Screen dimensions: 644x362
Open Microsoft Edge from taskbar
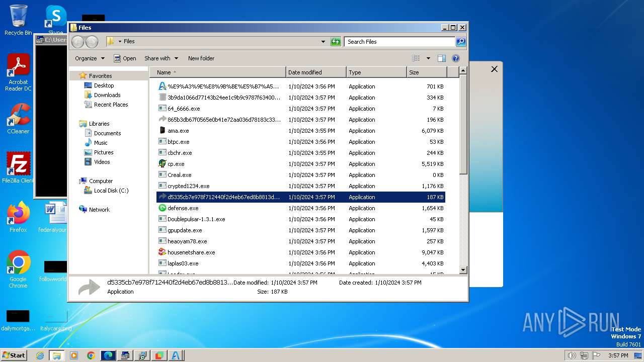pos(108,355)
